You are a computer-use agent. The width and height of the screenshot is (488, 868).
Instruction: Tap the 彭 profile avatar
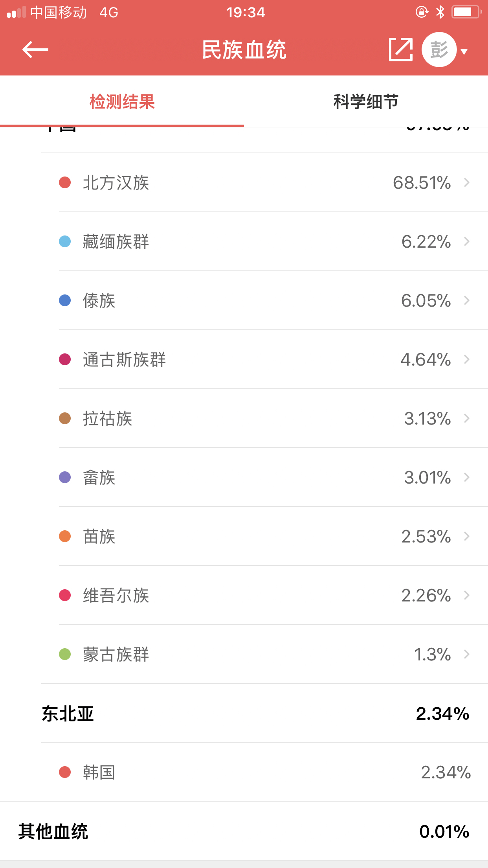[x=439, y=50]
